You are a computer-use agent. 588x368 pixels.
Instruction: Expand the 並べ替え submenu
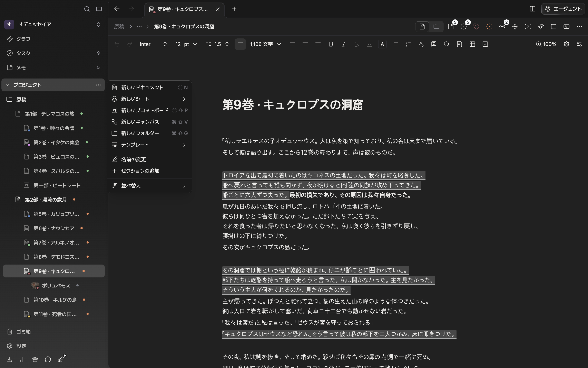pyautogui.click(x=149, y=185)
